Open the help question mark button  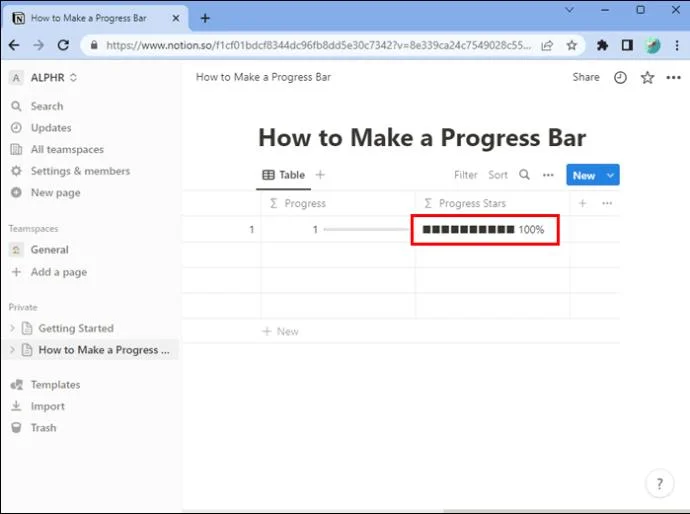[659, 484]
